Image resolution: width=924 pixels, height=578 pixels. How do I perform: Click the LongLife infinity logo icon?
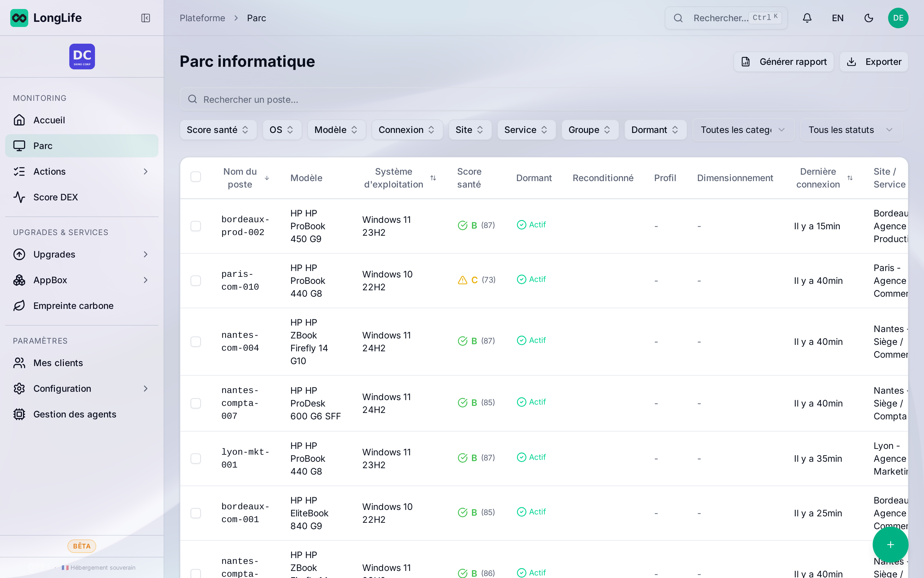pyautogui.click(x=19, y=18)
